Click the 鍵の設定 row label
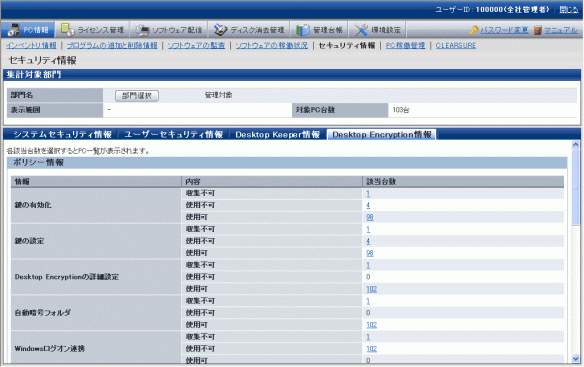Viewport: 584px width, 367px height. pyautogui.click(x=29, y=241)
